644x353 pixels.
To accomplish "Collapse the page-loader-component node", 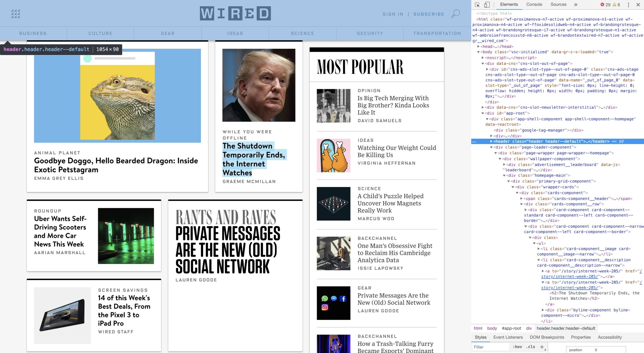I will [491, 147].
